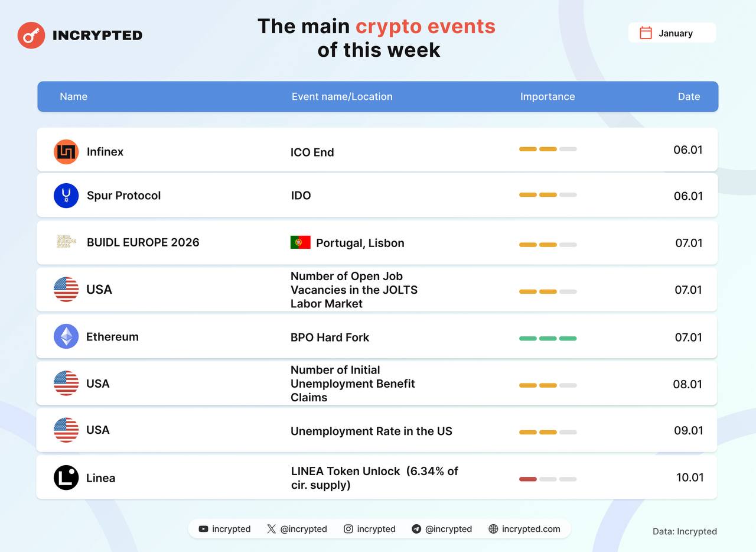Click the importance indicator for Infinex
The height and width of the screenshot is (552, 756).
click(548, 149)
